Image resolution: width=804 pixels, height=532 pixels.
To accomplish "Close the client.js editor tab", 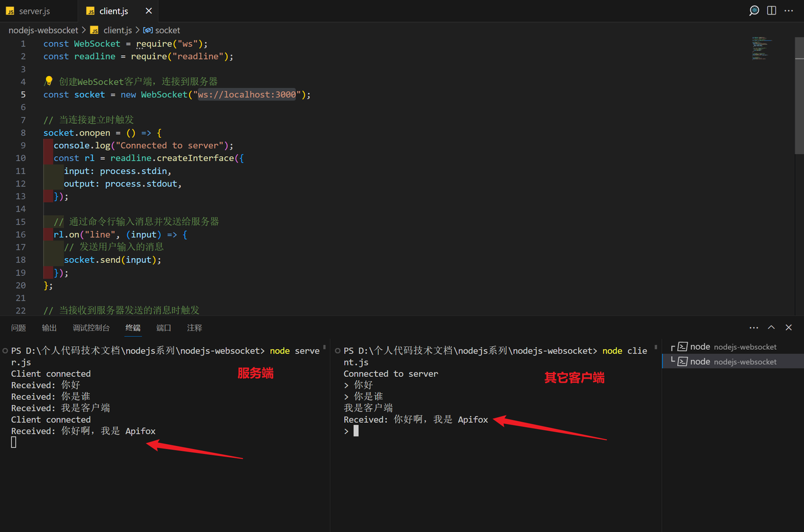I will pyautogui.click(x=148, y=11).
